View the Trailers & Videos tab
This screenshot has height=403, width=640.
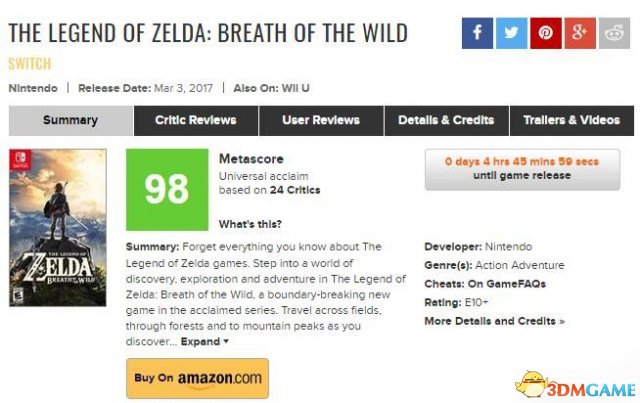pos(572,120)
